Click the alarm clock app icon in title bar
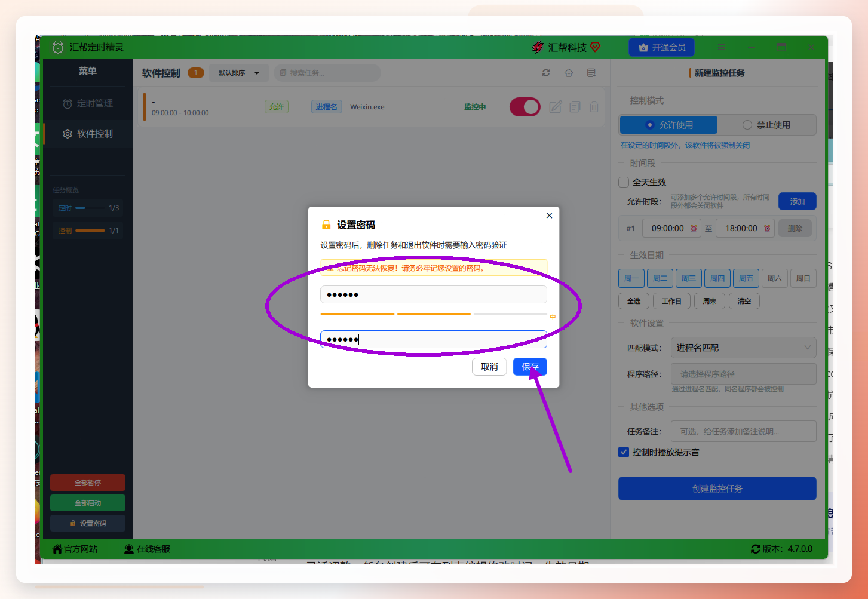This screenshot has height=599, width=868. tap(58, 47)
